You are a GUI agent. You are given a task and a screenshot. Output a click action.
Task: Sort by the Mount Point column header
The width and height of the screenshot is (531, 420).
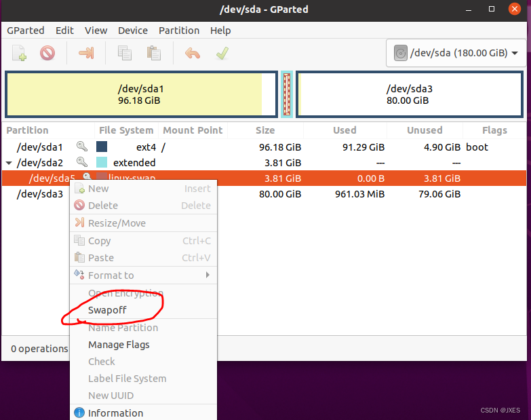(x=193, y=130)
